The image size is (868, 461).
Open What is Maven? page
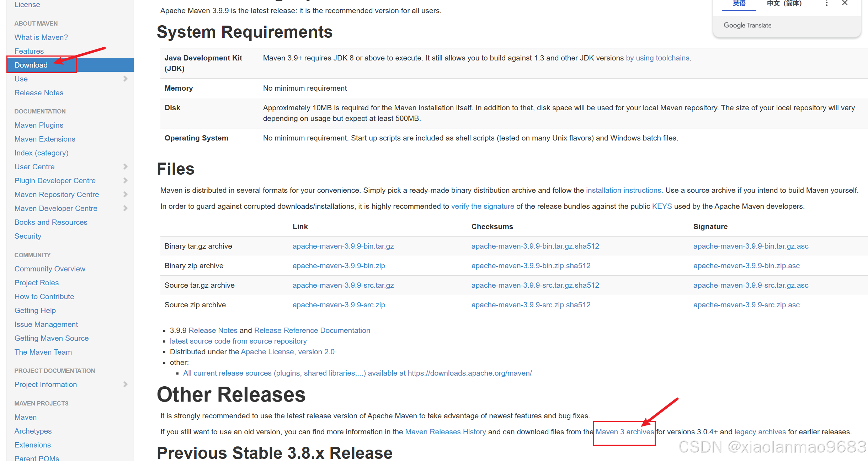[41, 37]
